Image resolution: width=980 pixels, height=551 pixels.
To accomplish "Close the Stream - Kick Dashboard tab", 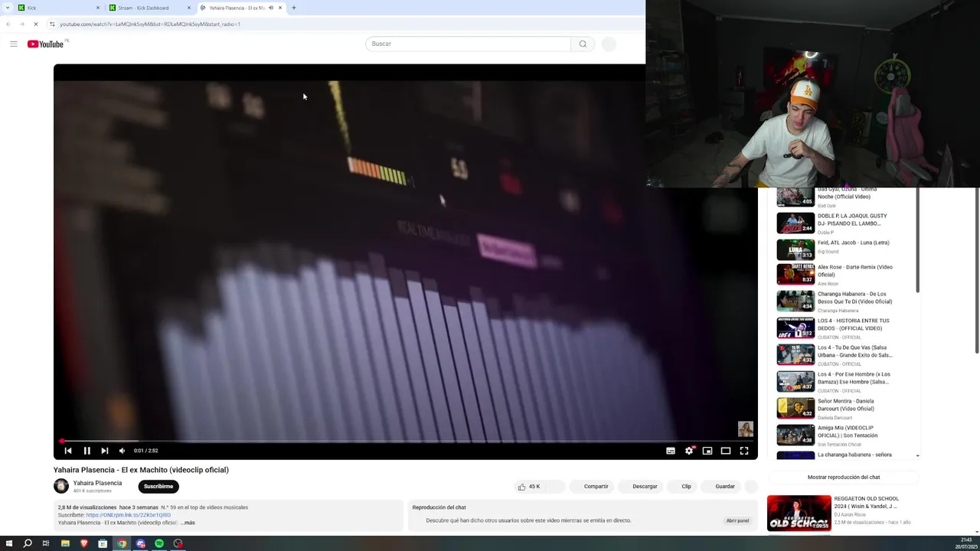I will pos(189,8).
